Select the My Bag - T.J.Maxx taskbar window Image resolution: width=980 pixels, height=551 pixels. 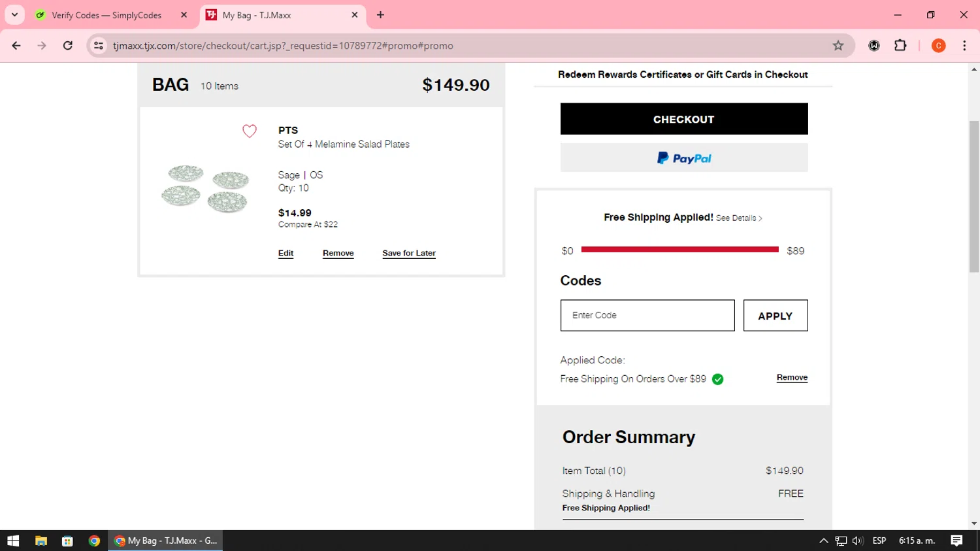[x=165, y=541]
